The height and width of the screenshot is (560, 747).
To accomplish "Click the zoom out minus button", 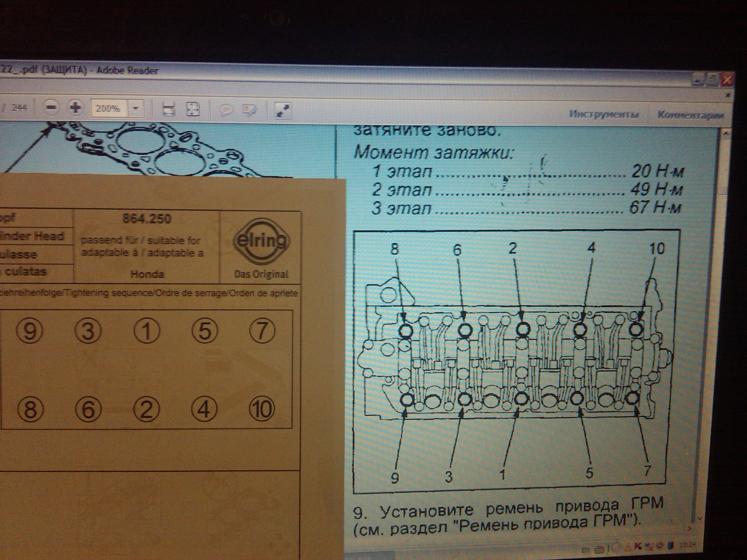I will tap(51, 108).
